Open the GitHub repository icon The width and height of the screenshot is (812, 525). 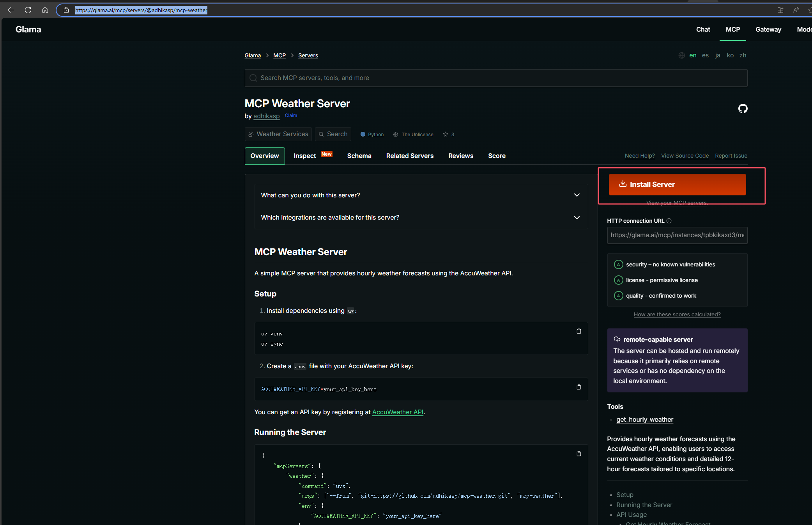coord(743,108)
